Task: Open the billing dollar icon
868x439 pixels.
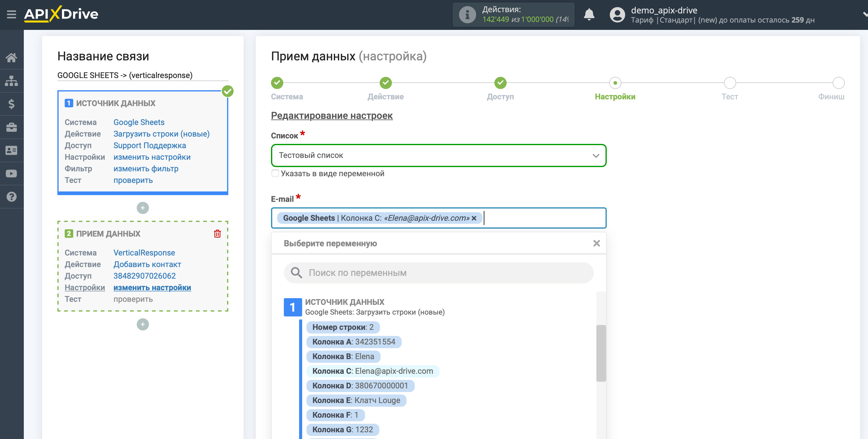Action: (12, 104)
